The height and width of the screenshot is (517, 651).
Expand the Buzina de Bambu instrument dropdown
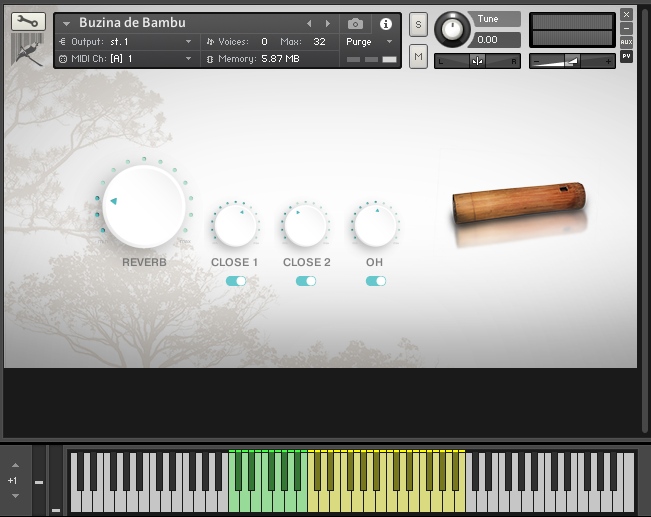click(x=66, y=23)
